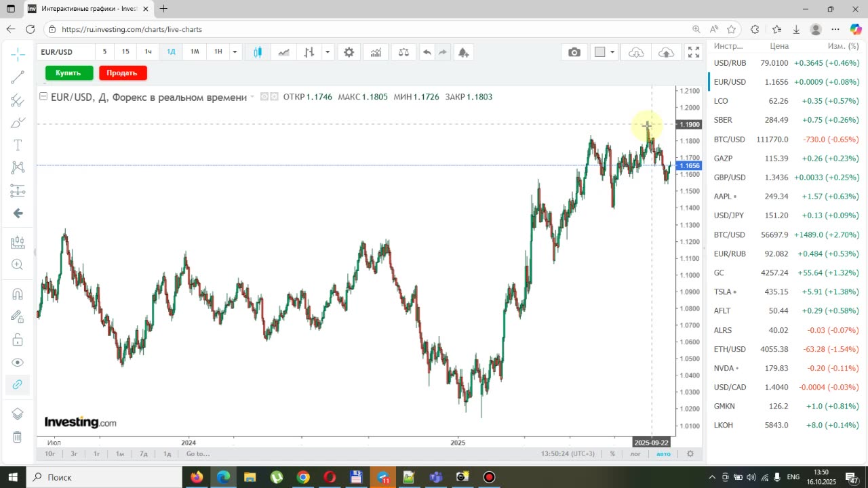The image size is (868, 488).
Task: Select the 15 minute timeframe
Action: pyautogui.click(x=125, y=52)
